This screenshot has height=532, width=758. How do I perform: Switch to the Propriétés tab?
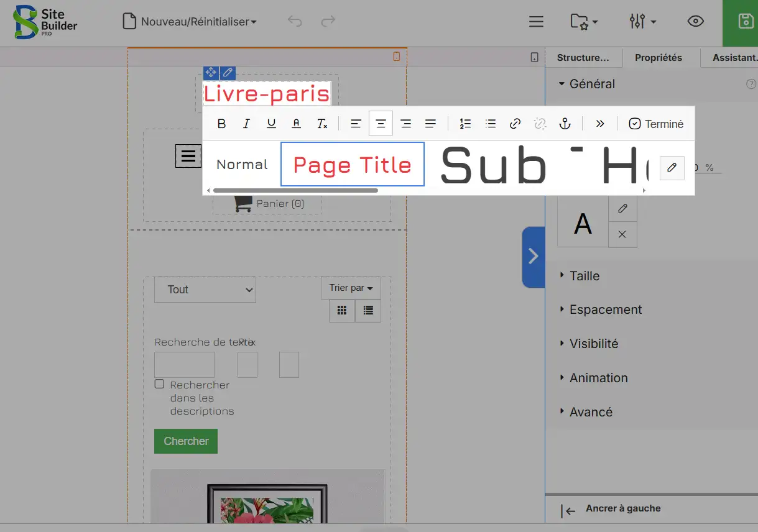[659, 58]
